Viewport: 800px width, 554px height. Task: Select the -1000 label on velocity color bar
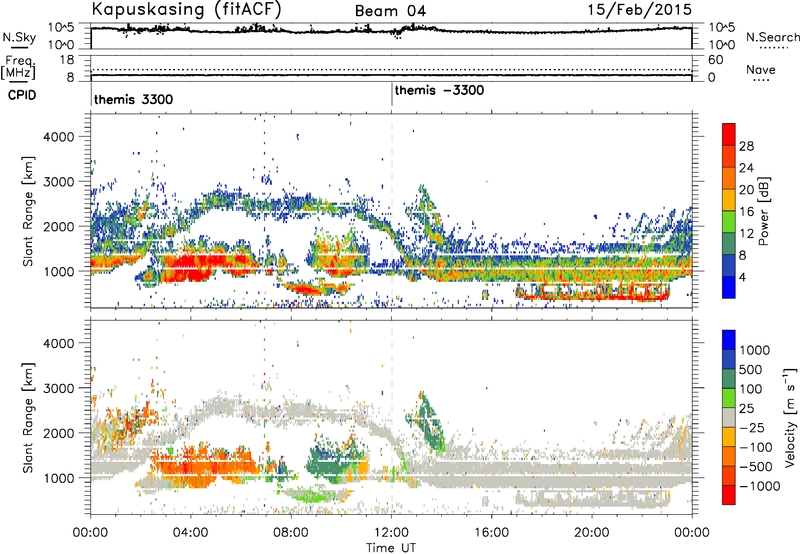pyautogui.click(x=760, y=486)
